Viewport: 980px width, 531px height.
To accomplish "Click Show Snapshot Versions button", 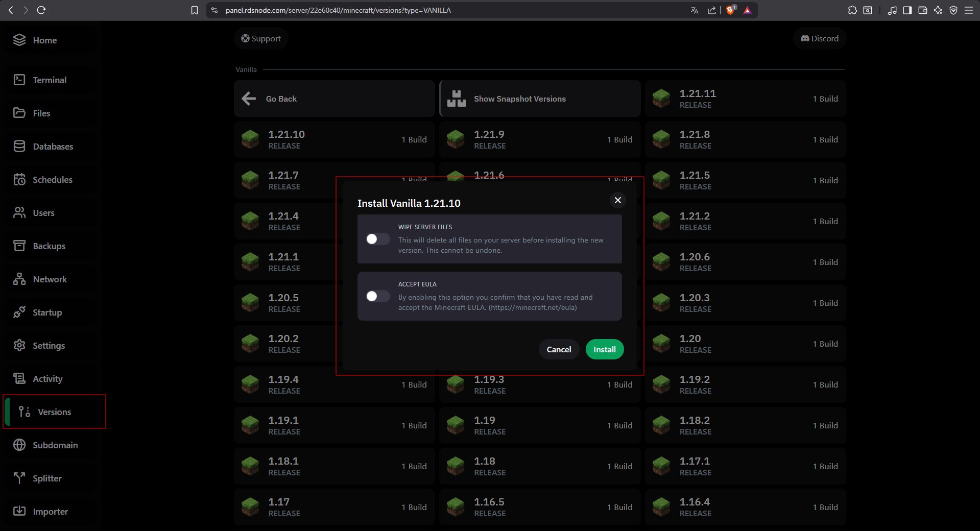I will (x=540, y=99).
